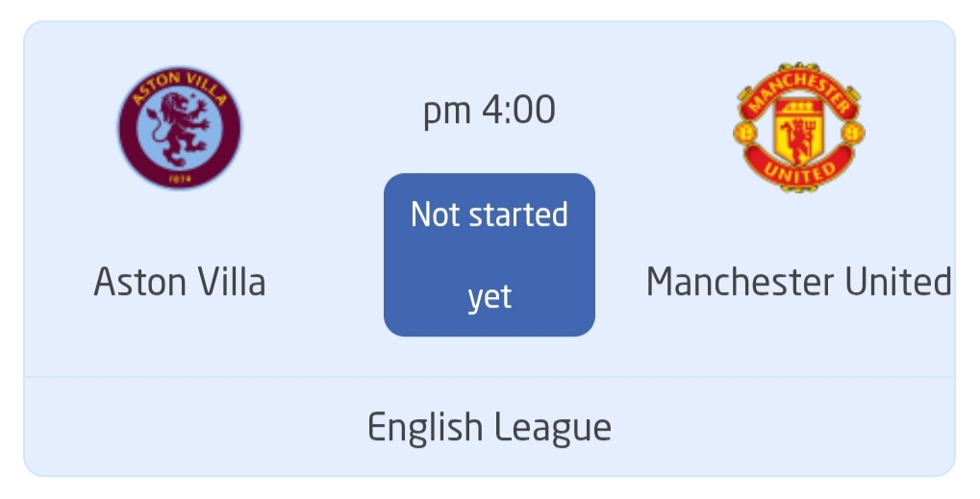The image size is (980, 499).
Task: Click the pm 4:00 kickoff time
Action: tap(490, 110)
